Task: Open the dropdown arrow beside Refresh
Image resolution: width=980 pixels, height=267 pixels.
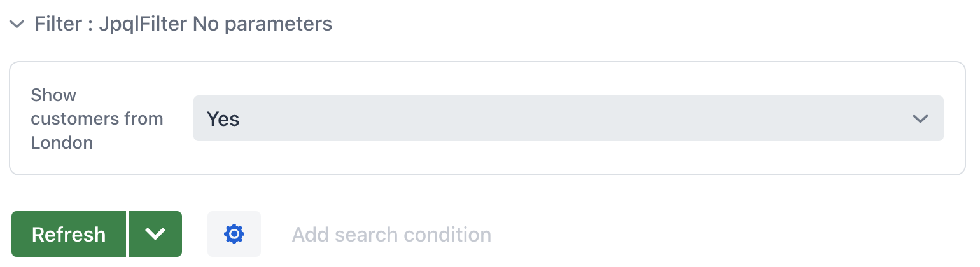Action: click(x=155, y=234)
